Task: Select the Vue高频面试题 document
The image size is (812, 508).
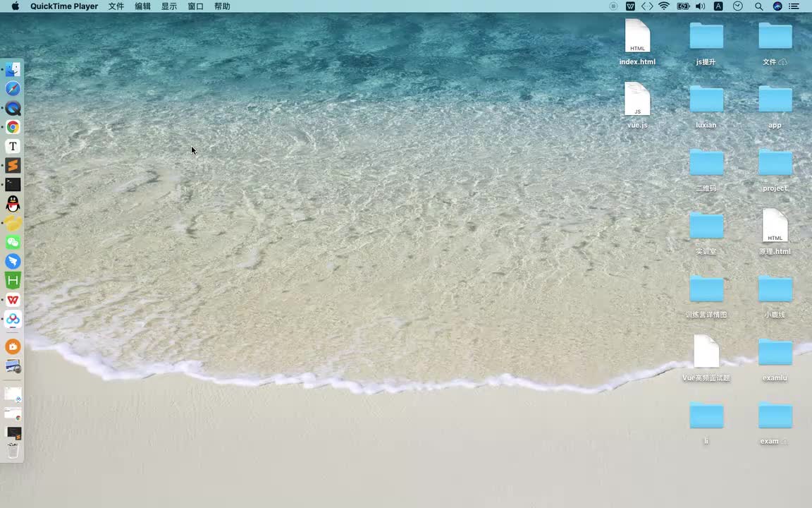Action: pyautogui.click(x=706, y=358)
